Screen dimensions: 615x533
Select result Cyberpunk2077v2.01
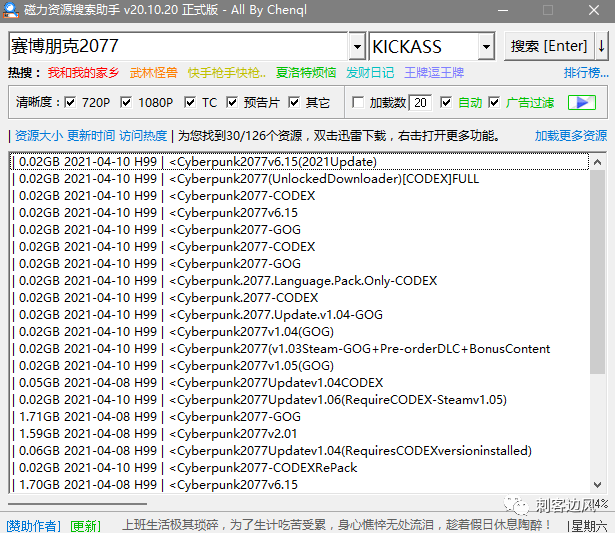299,434
